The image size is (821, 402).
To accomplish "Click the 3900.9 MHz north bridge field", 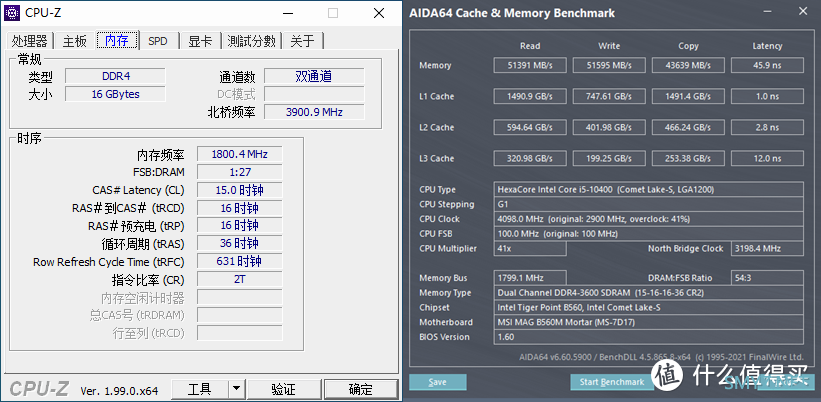I will 314,111.
